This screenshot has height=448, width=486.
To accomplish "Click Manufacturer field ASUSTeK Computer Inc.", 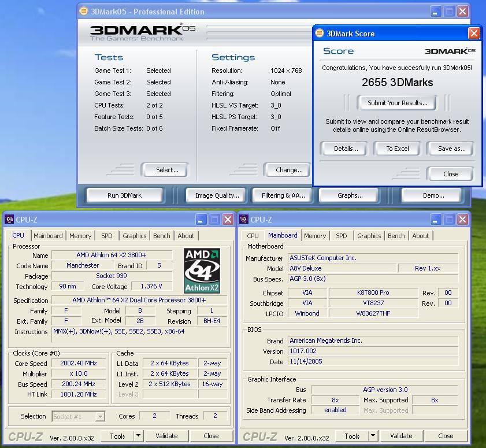I will coord(373,258).
